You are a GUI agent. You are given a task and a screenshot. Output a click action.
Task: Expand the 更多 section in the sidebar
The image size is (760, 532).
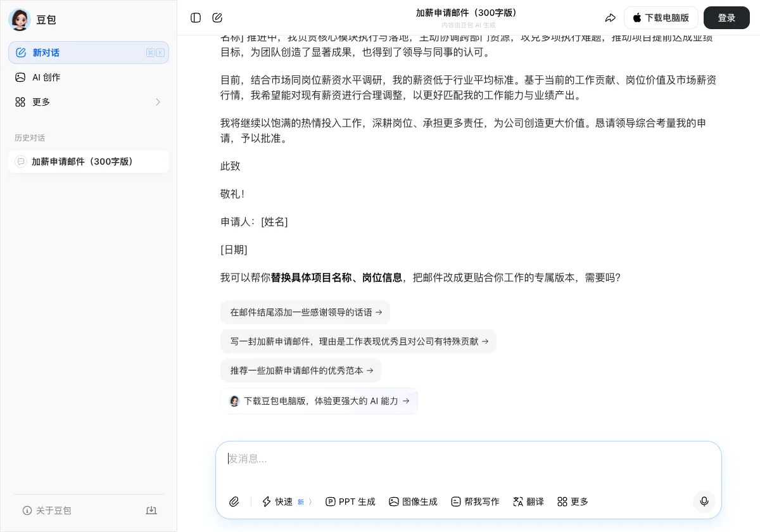[x=89, y=102]
